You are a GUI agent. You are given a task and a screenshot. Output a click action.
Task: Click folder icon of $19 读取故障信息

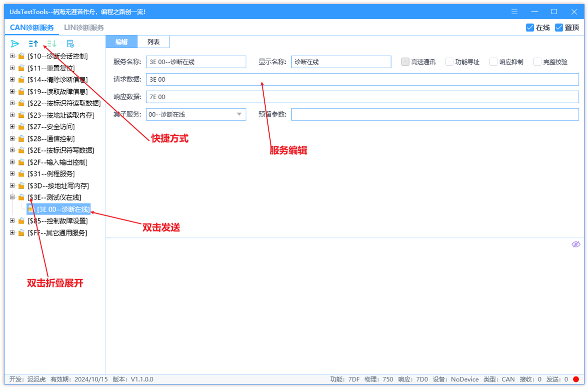tap(22, 92)
